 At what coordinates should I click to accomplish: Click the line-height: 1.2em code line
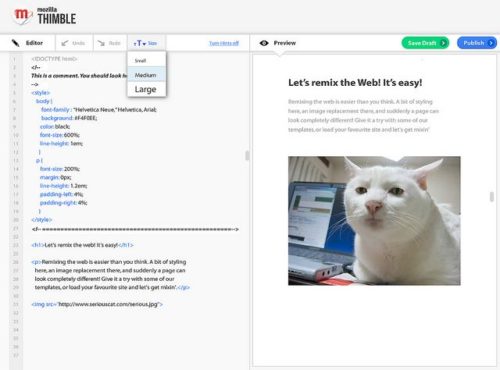point(63,186)
